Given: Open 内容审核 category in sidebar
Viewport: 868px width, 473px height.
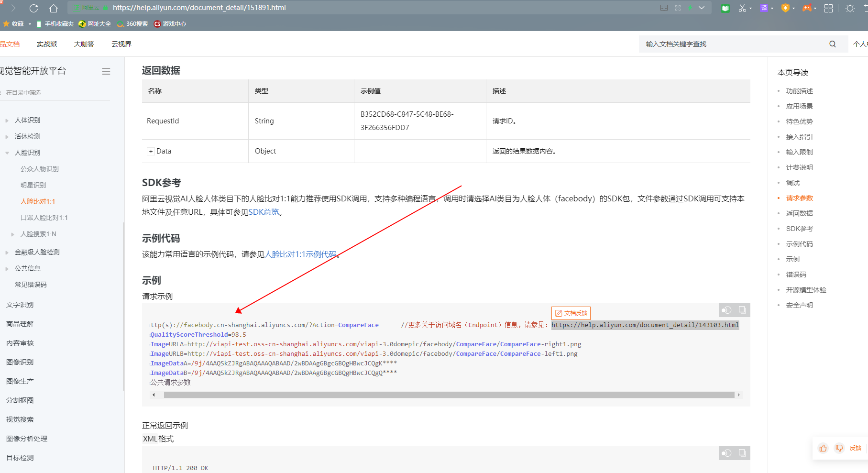Looking at the screenshot, I should [x=20, y=343].
